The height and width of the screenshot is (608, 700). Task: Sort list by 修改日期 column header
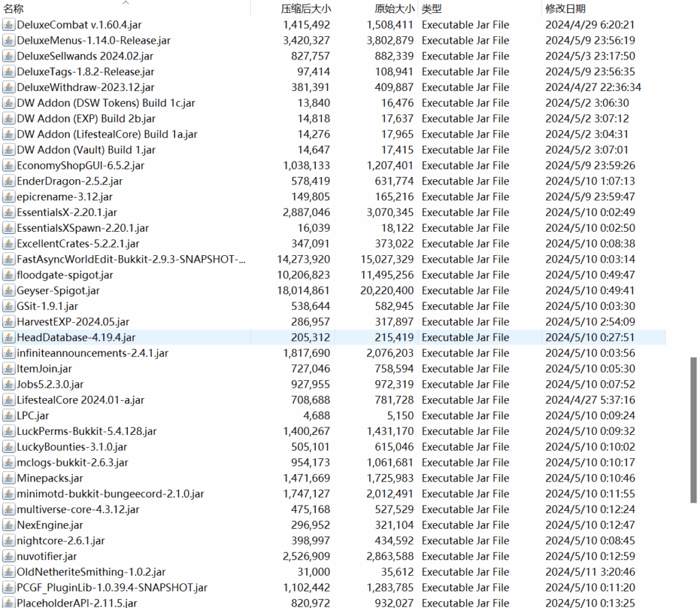(x=565, y=9)
